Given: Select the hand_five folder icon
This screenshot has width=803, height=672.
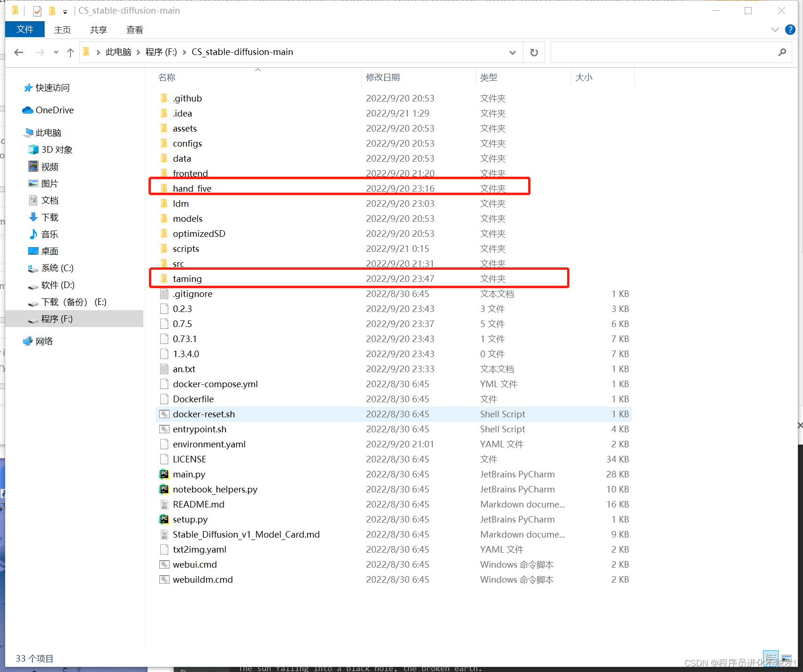Looking at the screenshot, I should coord(164,188).
